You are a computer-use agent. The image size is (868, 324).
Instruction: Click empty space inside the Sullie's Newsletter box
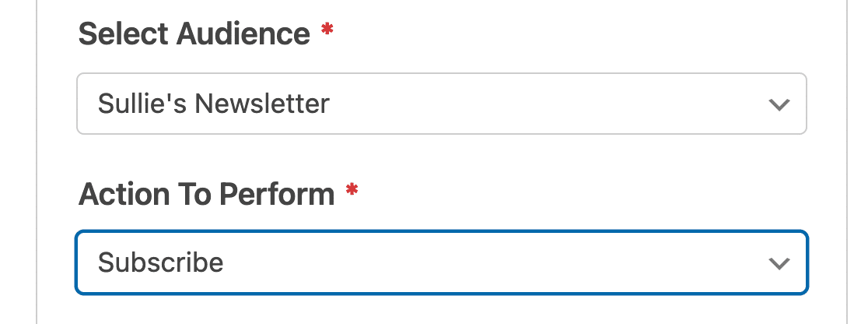point(544,104)
